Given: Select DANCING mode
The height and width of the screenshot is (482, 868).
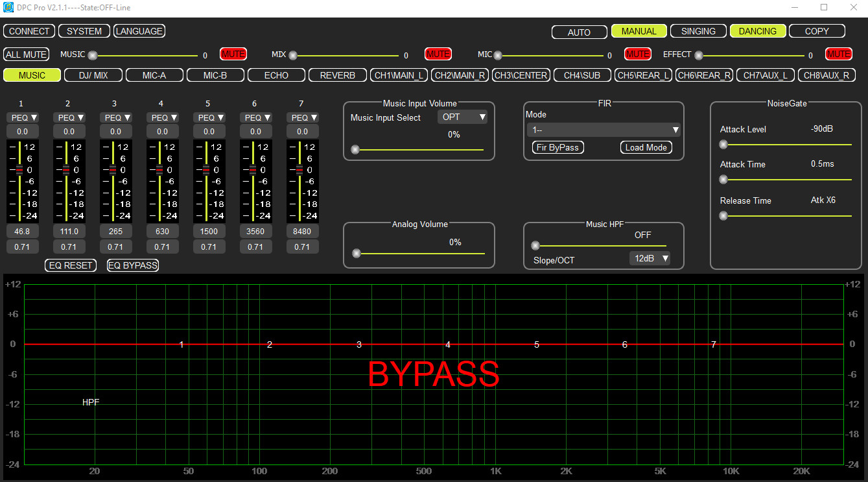Looking at the screenshot, I should 758,31.
